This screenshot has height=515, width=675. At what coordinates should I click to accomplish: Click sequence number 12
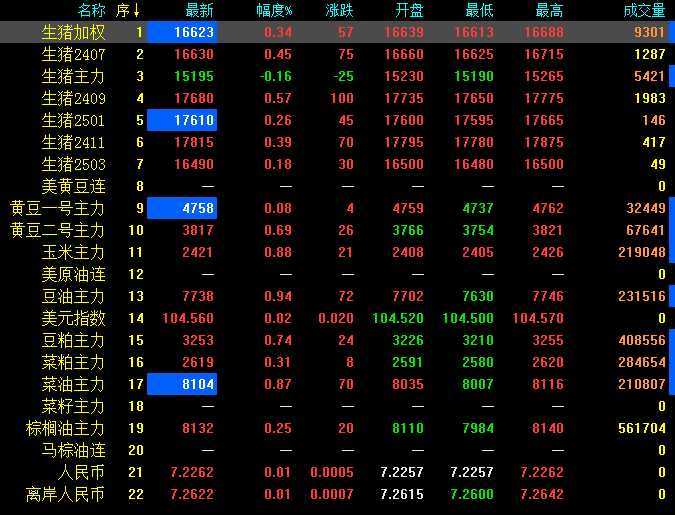(x=136, y=274)
